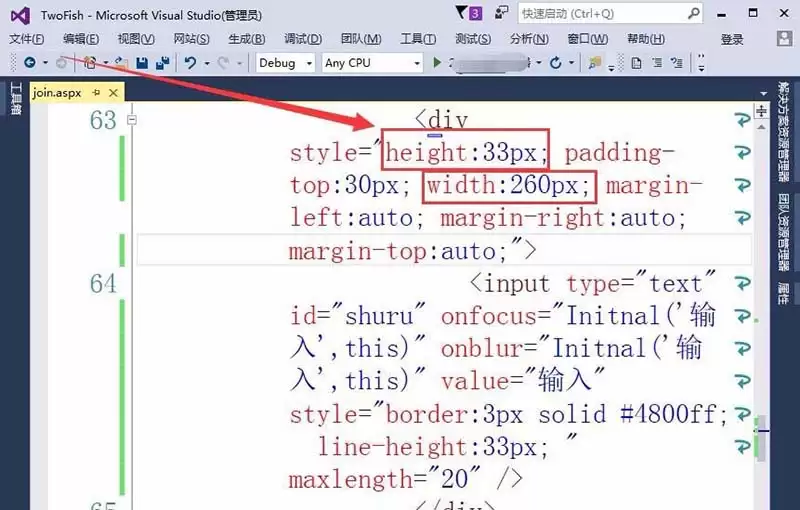Click the #4800ff color value text

[x=668, y=414]
